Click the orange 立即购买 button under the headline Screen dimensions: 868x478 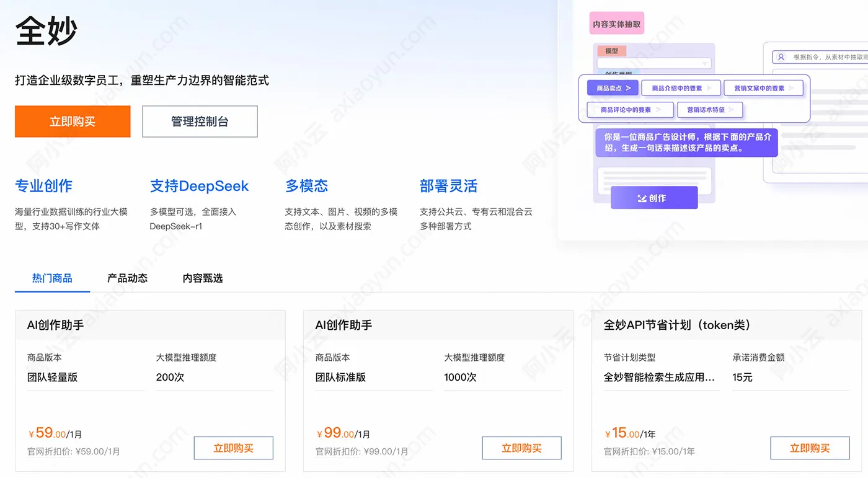click(73, 122)
